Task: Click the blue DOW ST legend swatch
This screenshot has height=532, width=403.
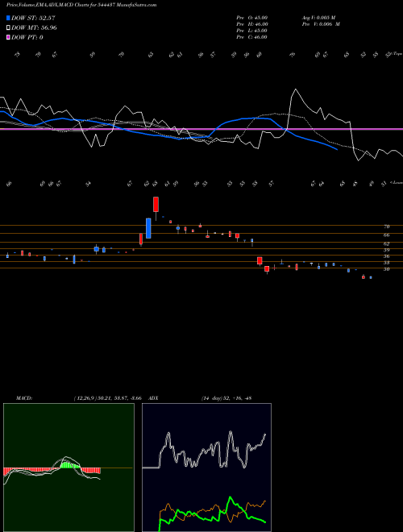Action: coord(8,18)
